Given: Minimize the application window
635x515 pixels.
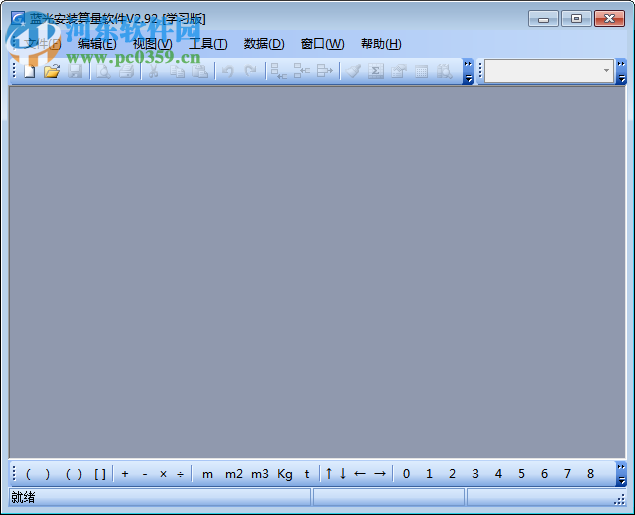Looking at the screenshot, I should pos(543,19).
